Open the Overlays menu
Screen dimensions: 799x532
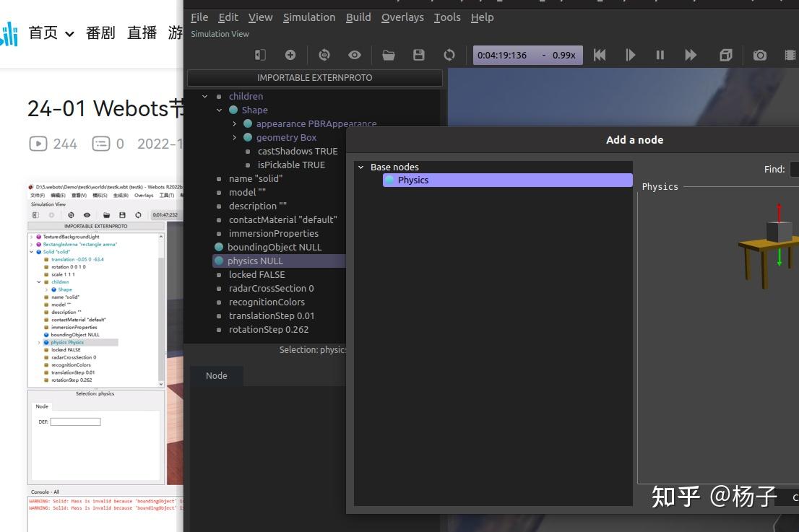point(402,17)
